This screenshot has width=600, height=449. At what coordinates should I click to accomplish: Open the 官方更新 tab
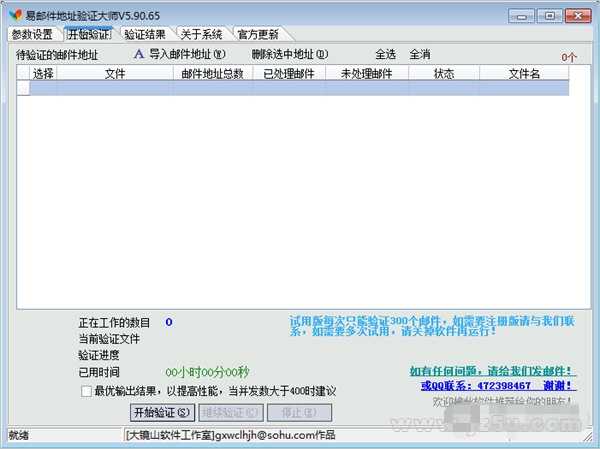(258, 34)
